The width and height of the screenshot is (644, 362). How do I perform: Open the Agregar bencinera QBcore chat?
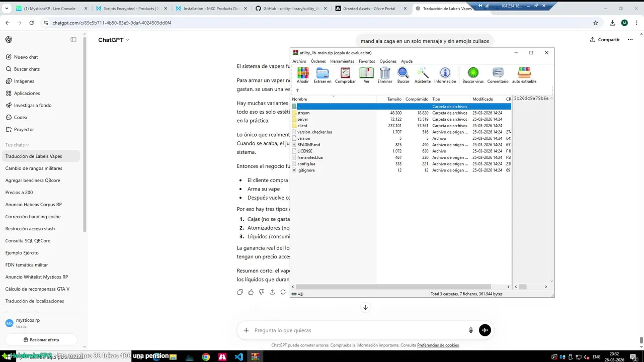point(40,180)
